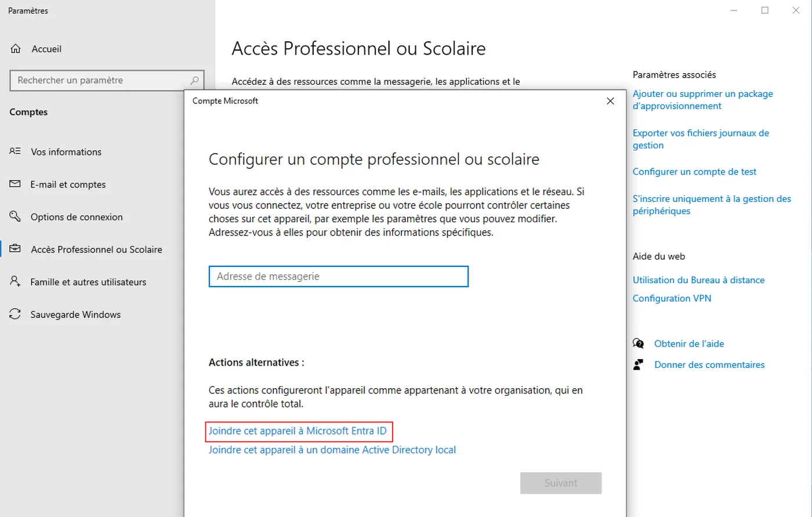Click Configurer un compte de test
The image size is (812, 517).
point(694,172)
